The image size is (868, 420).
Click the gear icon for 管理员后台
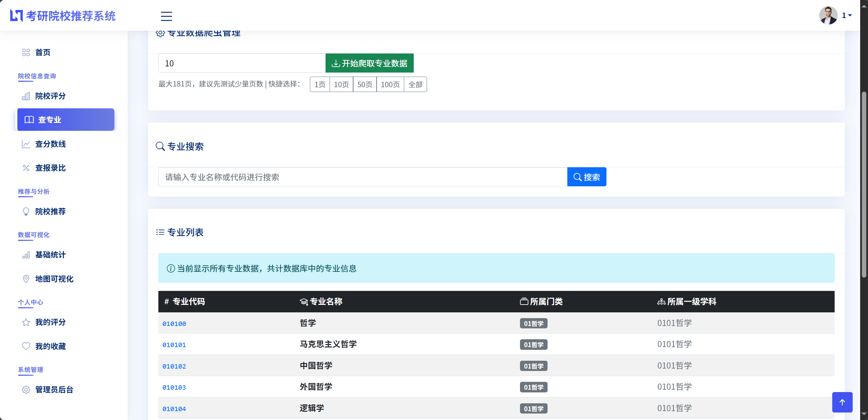tap(26, 390)
